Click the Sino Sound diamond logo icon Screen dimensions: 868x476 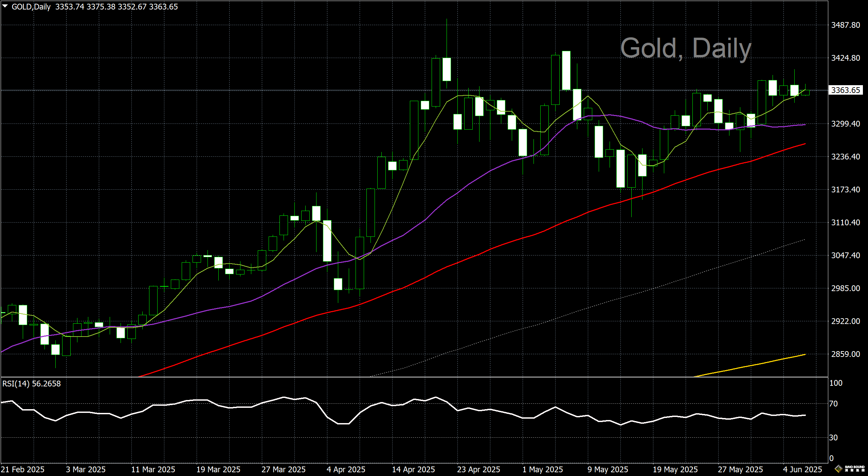coord(838,469)
